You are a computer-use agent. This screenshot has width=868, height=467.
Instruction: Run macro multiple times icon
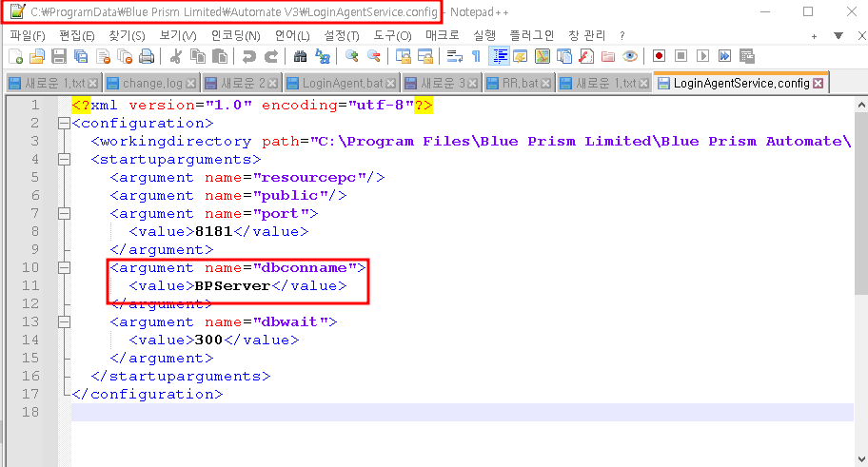(724, 56)
